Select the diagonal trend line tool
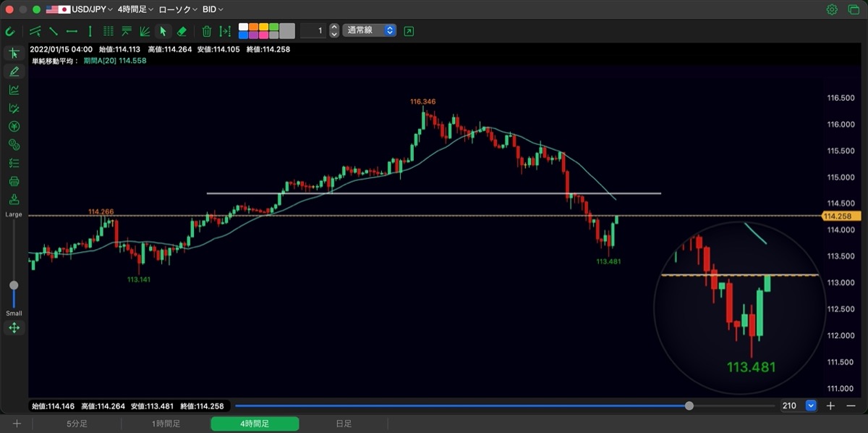Screen dimensions: 868x433 coord(53,31)
